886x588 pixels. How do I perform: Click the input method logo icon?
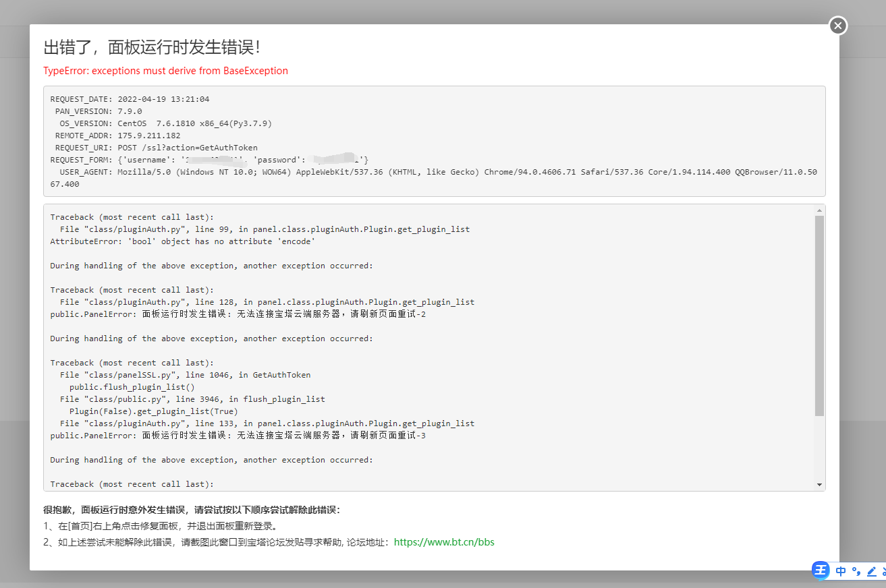[820, 570]
